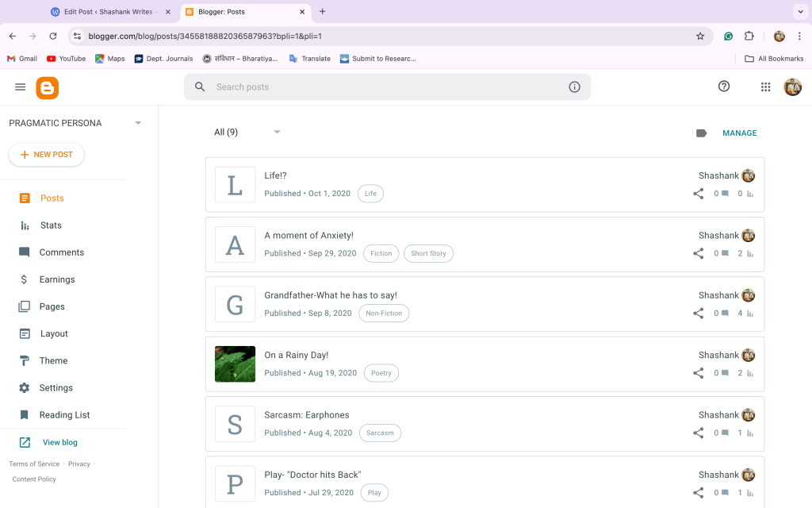Open the Google apps grid
This screenshot has width=812, height=508.
(765, 87)
